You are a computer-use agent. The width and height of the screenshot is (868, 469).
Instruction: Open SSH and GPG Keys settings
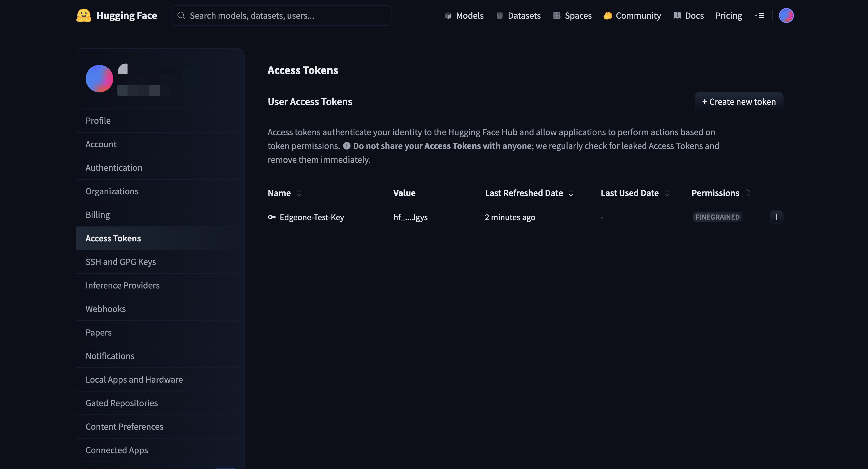point(160,262)
